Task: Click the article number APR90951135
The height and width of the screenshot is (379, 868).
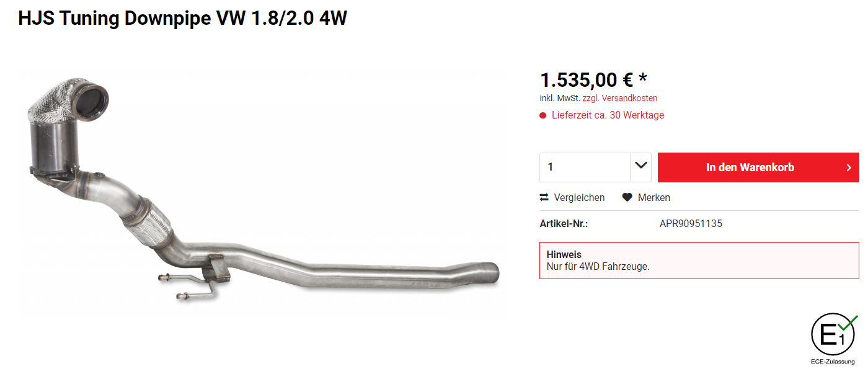Action: 691,224
